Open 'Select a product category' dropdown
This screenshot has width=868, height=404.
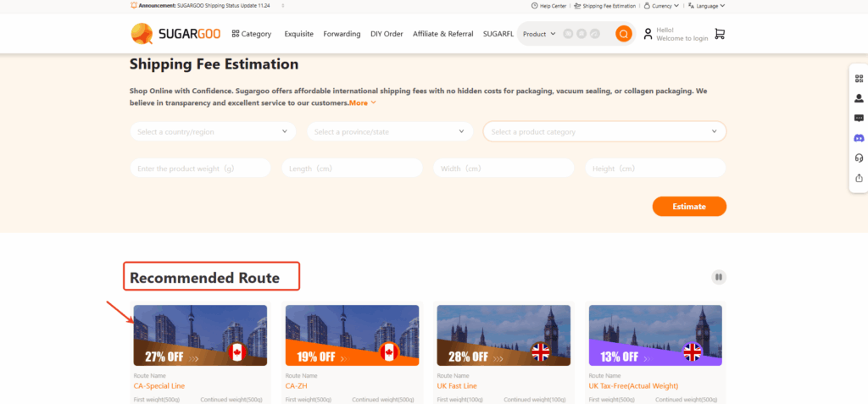pyautogui.click(x=604, y=132)
